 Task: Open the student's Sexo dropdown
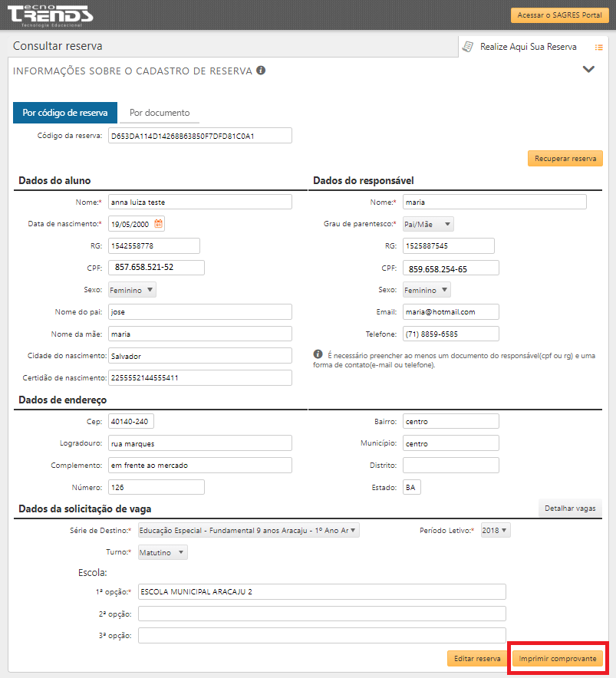[x=132, y=290]
